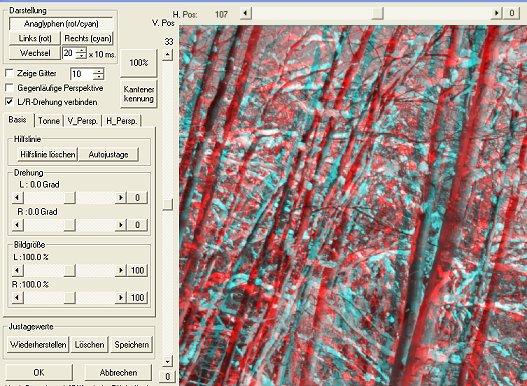Click the Speichern button

[131, 344]
